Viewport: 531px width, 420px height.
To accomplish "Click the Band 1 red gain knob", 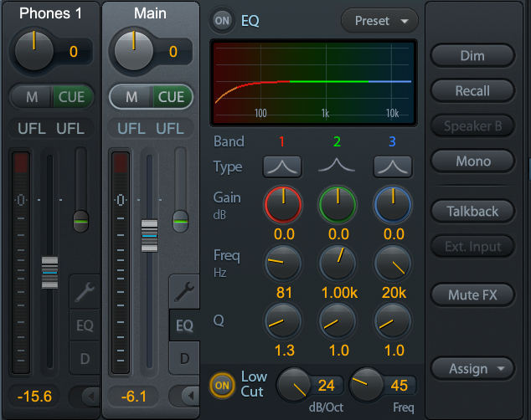I will point(283,204).
